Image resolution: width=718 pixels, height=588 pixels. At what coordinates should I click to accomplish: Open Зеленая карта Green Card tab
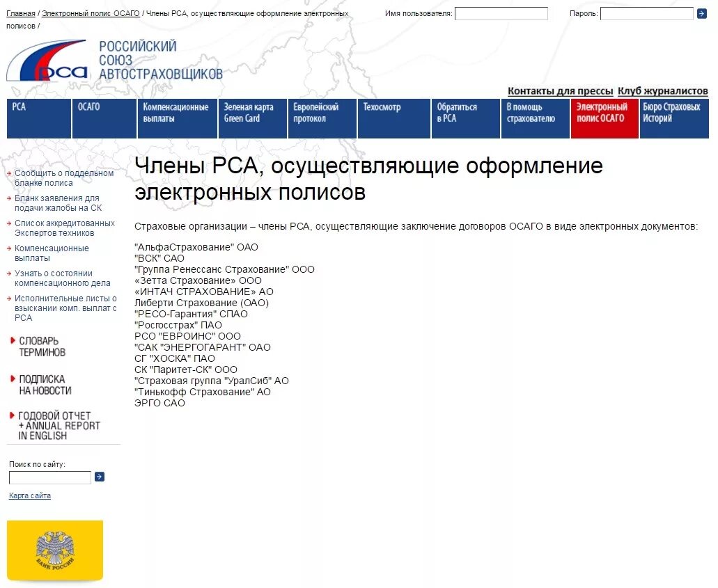click(x=253, y=118)
